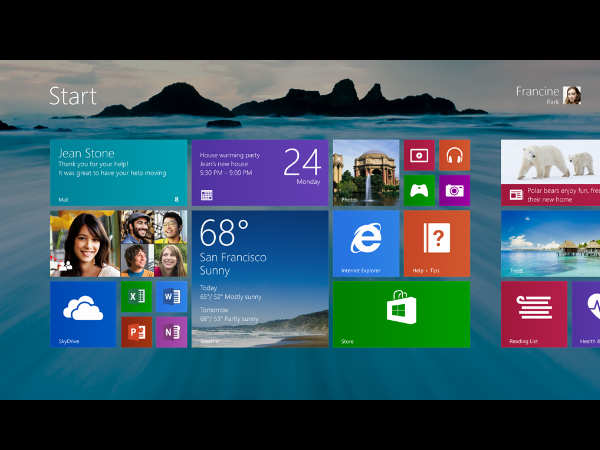The image size is (600, 450).
Task: Open the Reading List tile
Action: tap(534, 315)
